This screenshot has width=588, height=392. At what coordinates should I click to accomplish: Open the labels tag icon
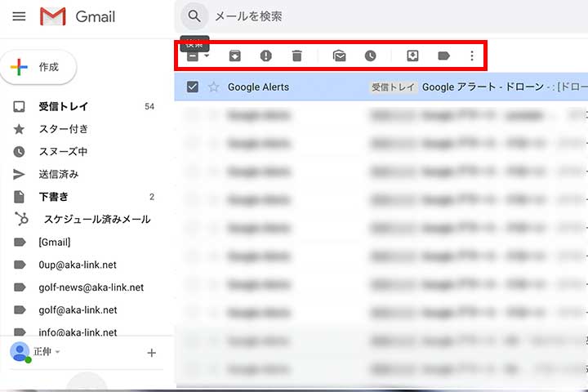(x=443, y=56)
